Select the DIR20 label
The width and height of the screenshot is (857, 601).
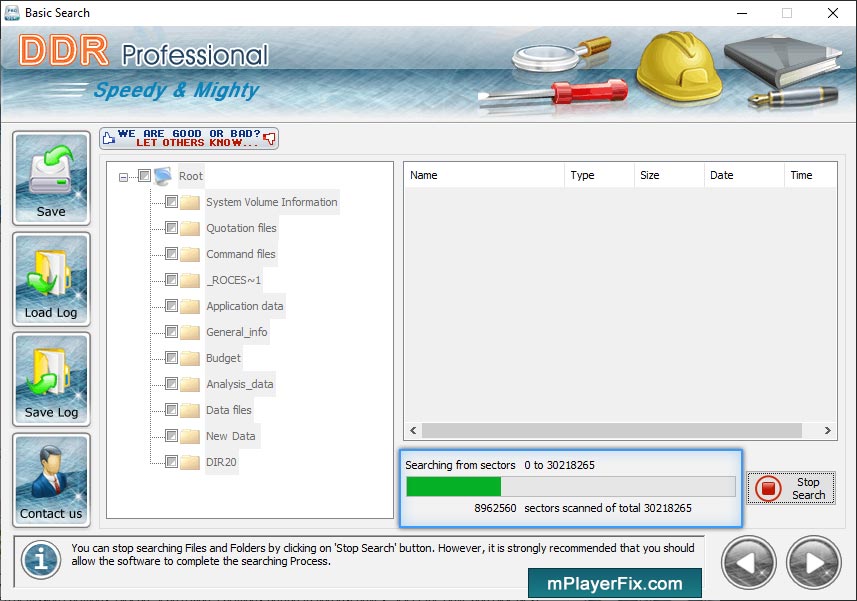click(x=221, y=462)
